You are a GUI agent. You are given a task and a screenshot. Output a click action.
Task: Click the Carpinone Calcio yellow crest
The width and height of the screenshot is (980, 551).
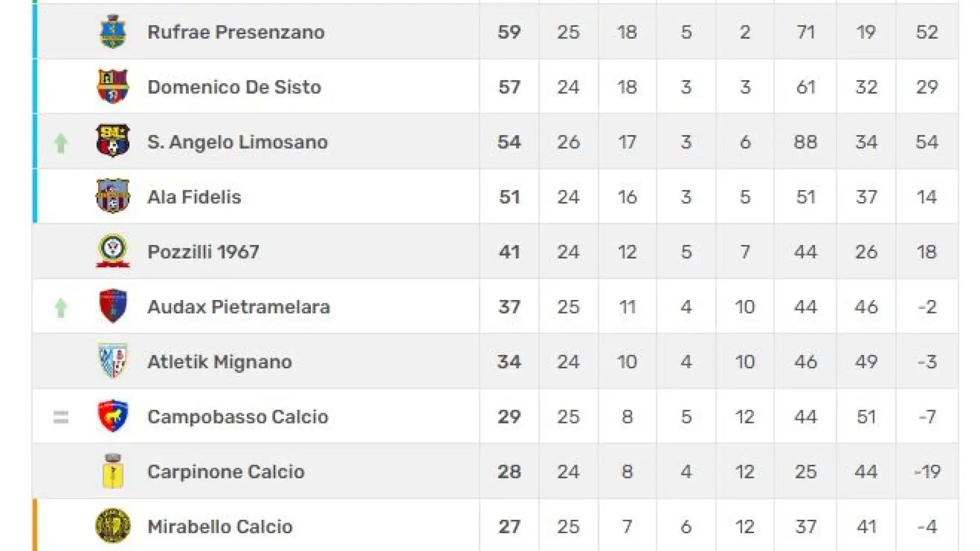click(x=113, y=471)
